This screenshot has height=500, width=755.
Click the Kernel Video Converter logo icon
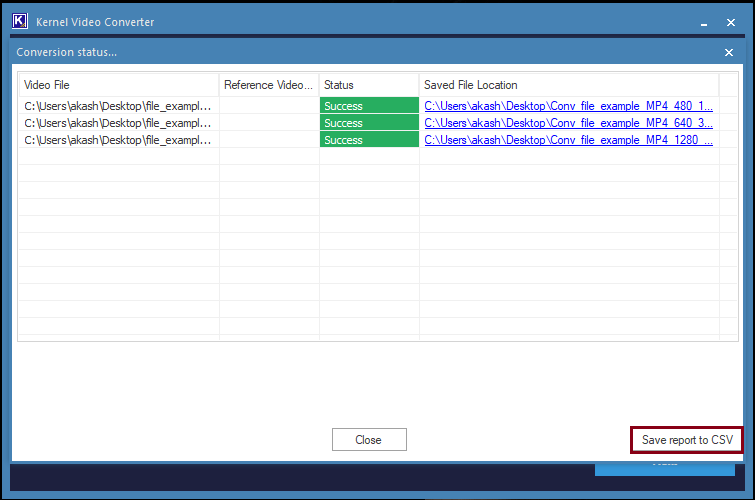pos(20,22)
